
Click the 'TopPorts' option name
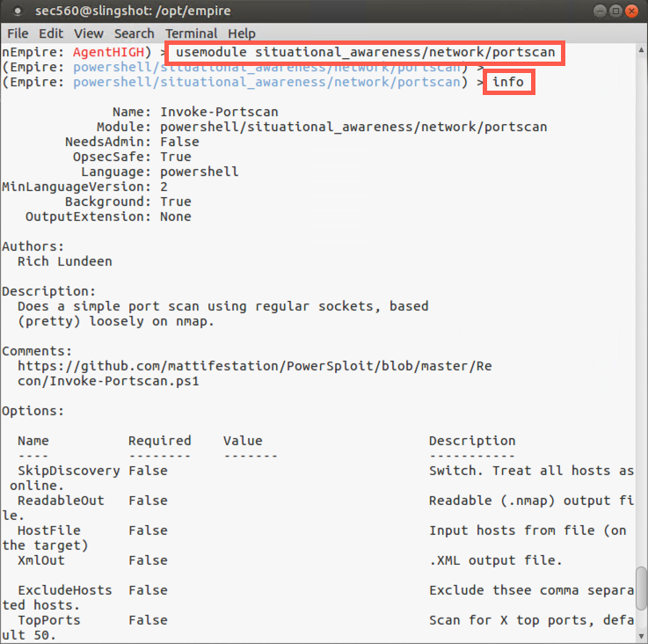pyautogui.click(x=48, y=620)
